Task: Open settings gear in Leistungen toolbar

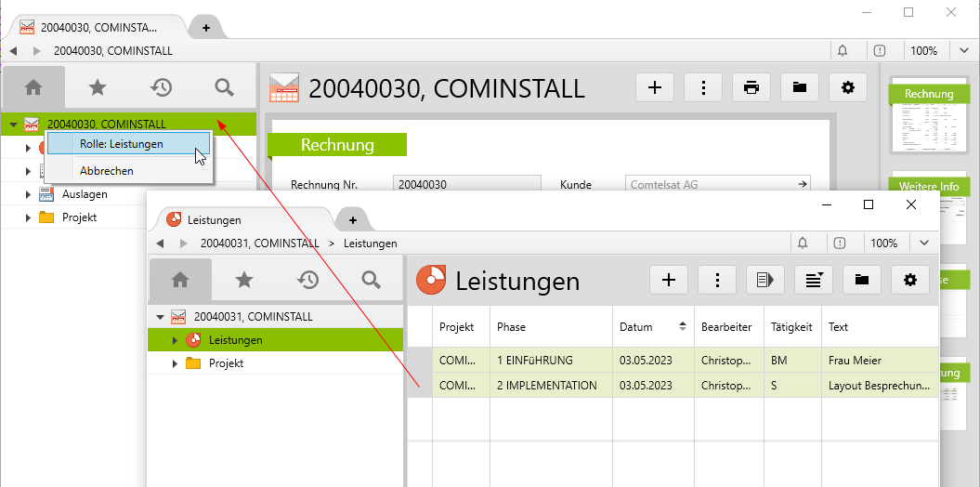Action: point(909,280)
